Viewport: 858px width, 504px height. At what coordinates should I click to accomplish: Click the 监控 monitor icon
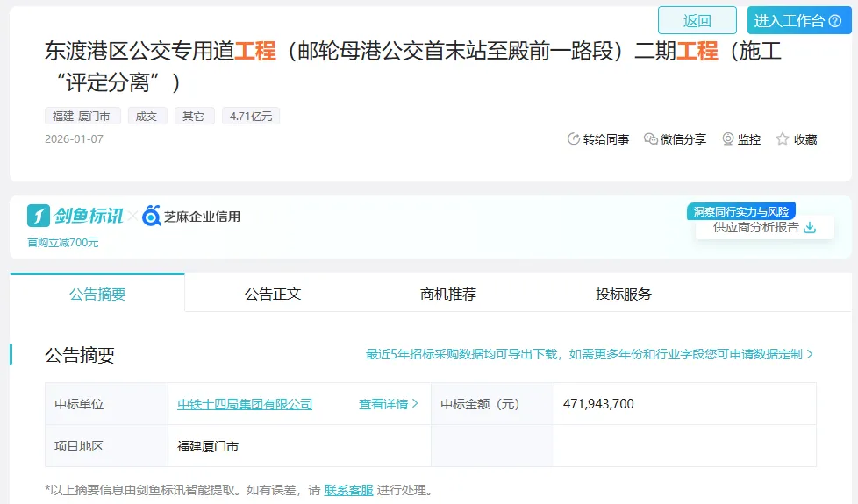click(x=727, y=139)
